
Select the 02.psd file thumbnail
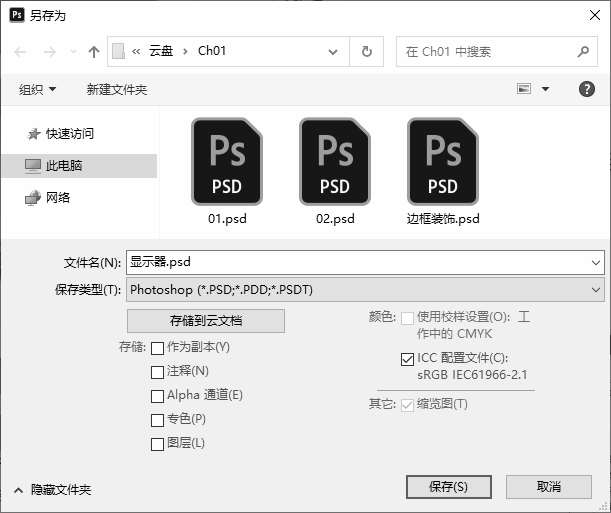click(x=335, y=162)
